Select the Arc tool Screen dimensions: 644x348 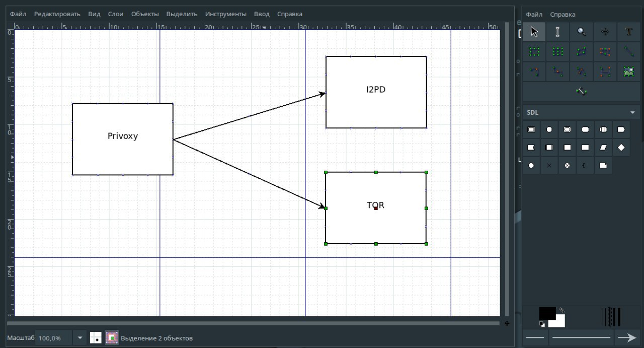coord(534,72)
